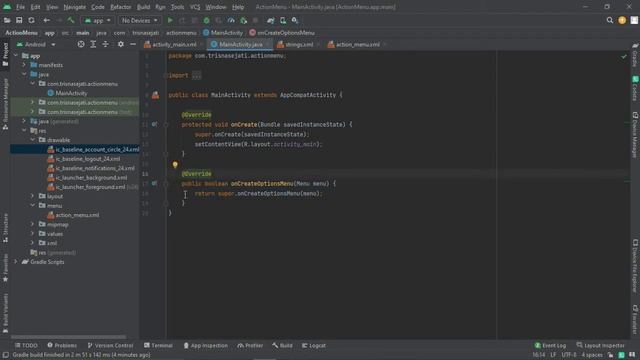Click the Sync/Reload from disk icon
The image size is (640, 360).
pos(31,20)
